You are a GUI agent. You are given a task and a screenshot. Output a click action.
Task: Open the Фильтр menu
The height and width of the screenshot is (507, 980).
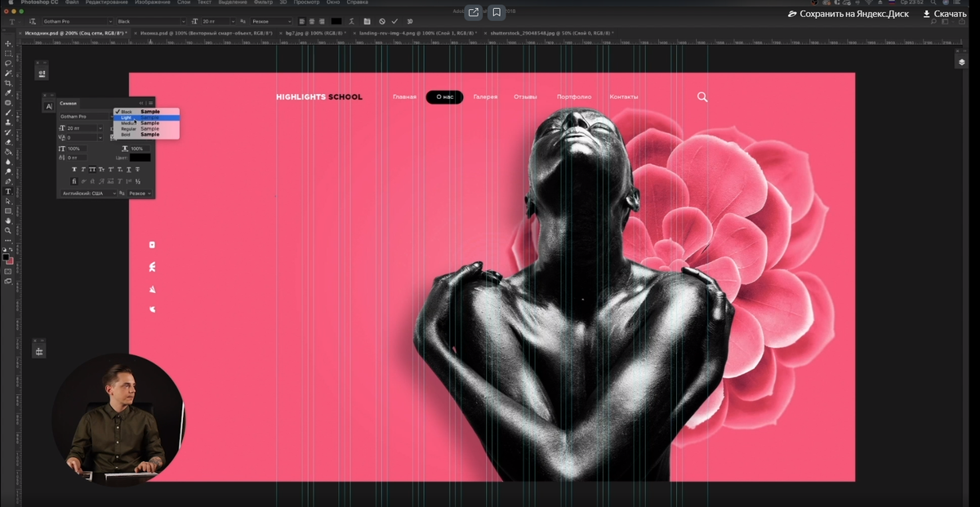(263, 2)
